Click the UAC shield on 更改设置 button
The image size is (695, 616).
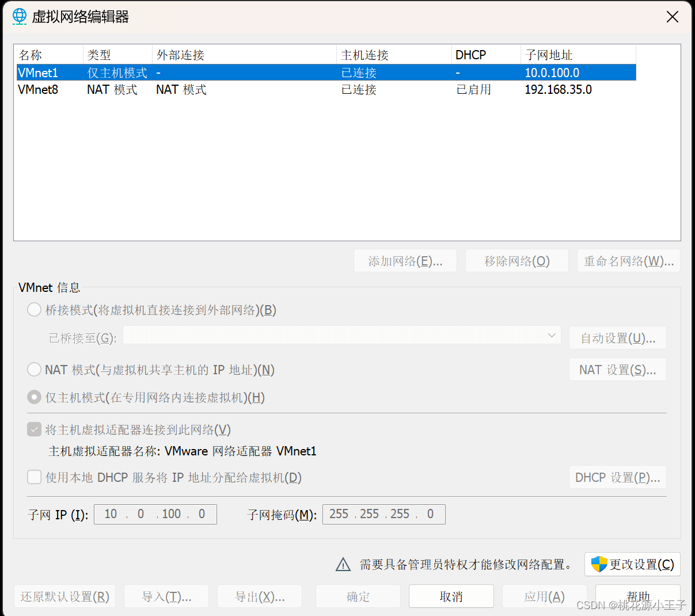(x=599, y=564)
